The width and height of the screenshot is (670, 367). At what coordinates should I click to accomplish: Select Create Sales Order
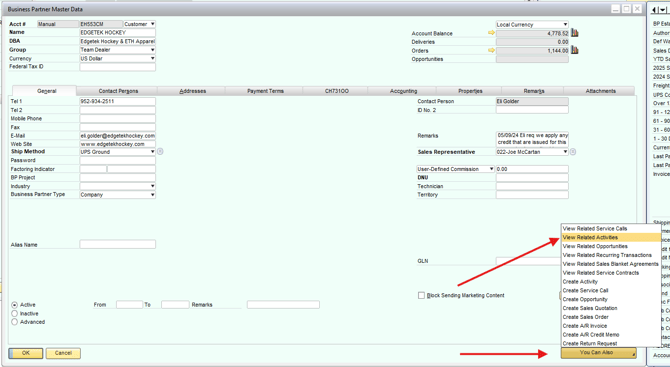point(611,317)
